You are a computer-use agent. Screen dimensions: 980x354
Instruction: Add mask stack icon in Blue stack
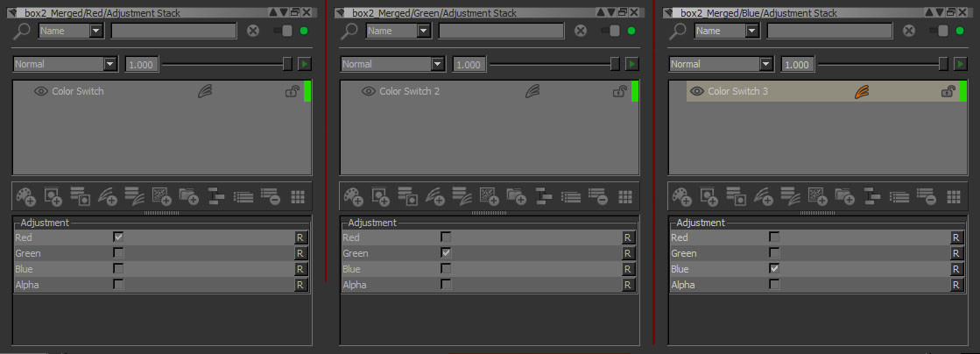point(737,197)
